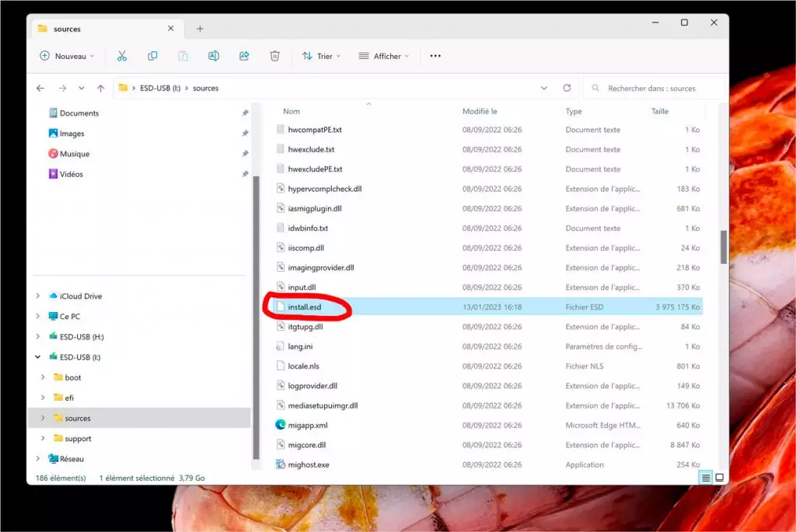The image size is (796, 532).
Task: Select the migcore.dll file
Action: [488, 445]
